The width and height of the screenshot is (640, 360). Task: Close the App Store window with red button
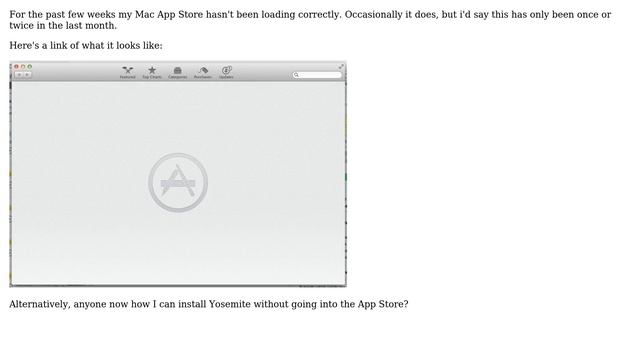coord(16,66)
